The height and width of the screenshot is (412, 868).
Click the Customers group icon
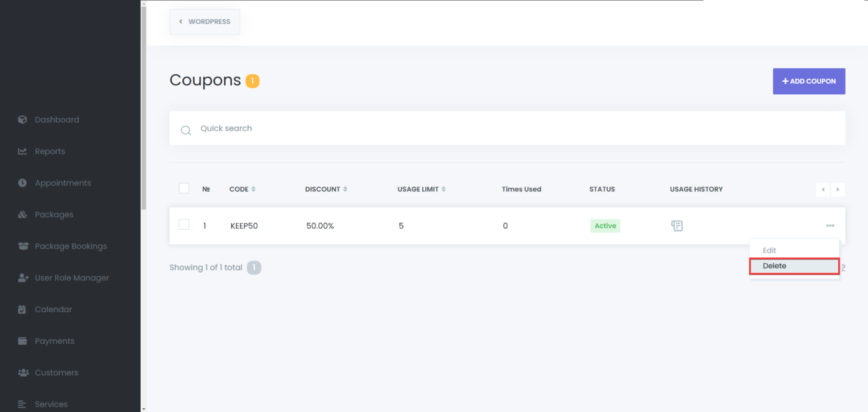click(x=23, y=372)
